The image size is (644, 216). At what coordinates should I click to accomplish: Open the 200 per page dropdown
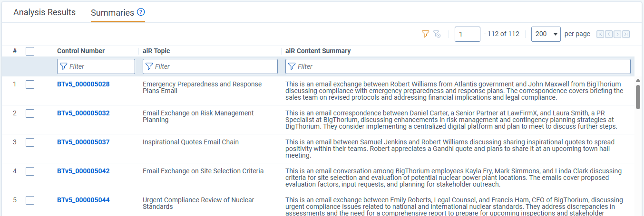(x=546, y=34)
